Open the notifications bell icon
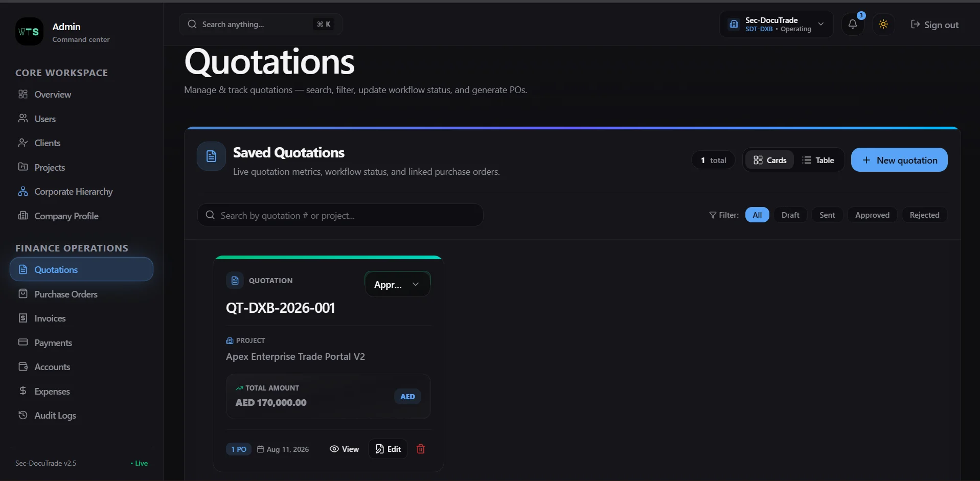Image resolution: width=980 pixels, height=481 pixels. click(852, 24)
